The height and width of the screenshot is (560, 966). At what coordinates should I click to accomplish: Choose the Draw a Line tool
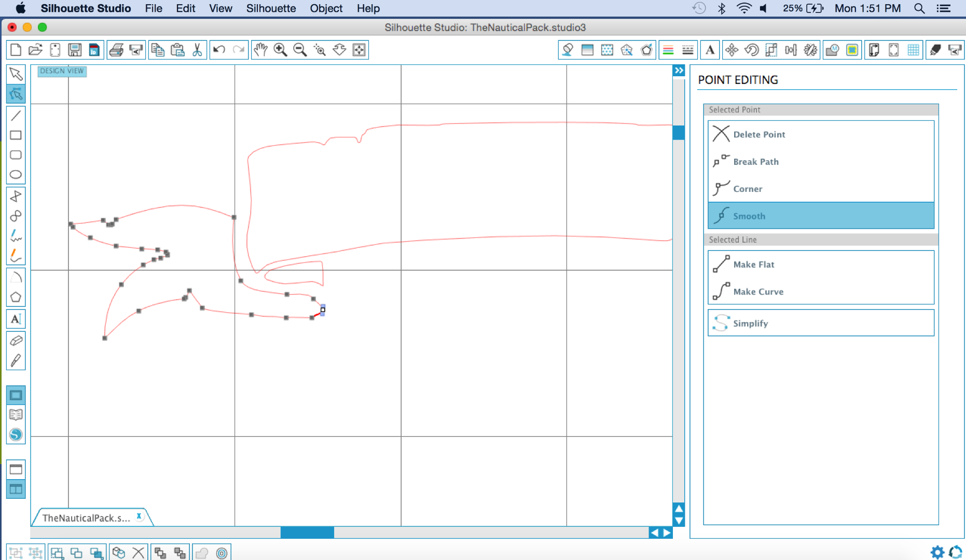pyautogui.click(x=16, y=115)
